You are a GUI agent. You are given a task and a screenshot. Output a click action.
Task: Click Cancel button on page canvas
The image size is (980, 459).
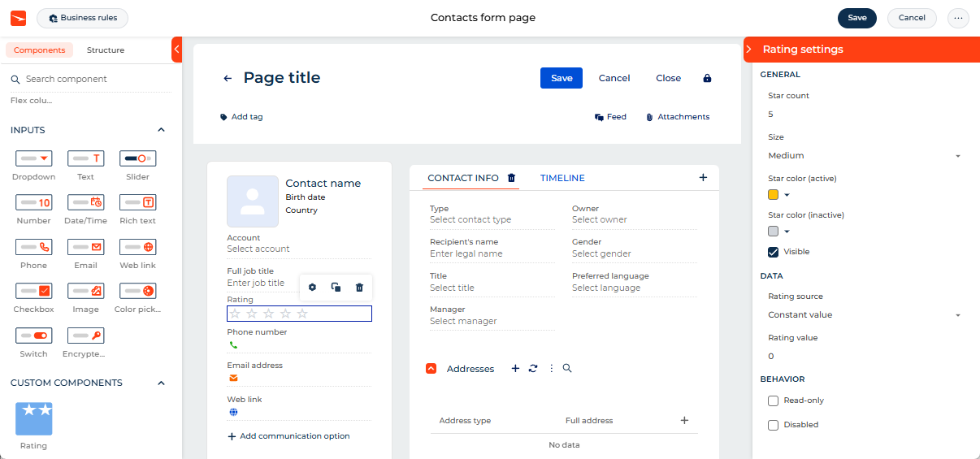pos(614,78)
